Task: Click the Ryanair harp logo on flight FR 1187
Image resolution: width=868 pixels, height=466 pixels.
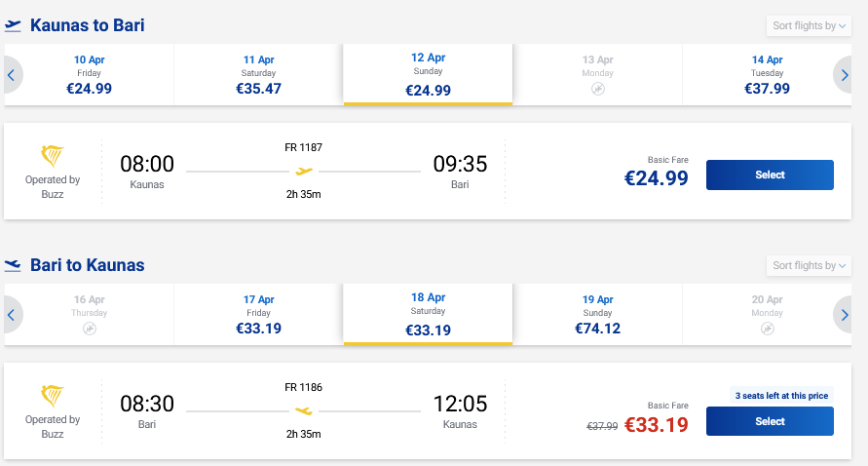Action: coord(52,156)
